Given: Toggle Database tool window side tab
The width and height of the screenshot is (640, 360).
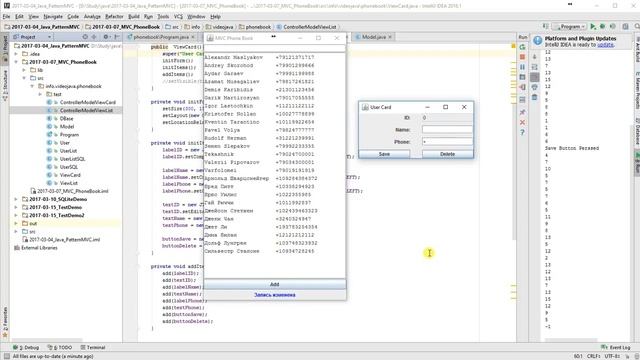Looking at the screenshot, I should pos(637,131).
